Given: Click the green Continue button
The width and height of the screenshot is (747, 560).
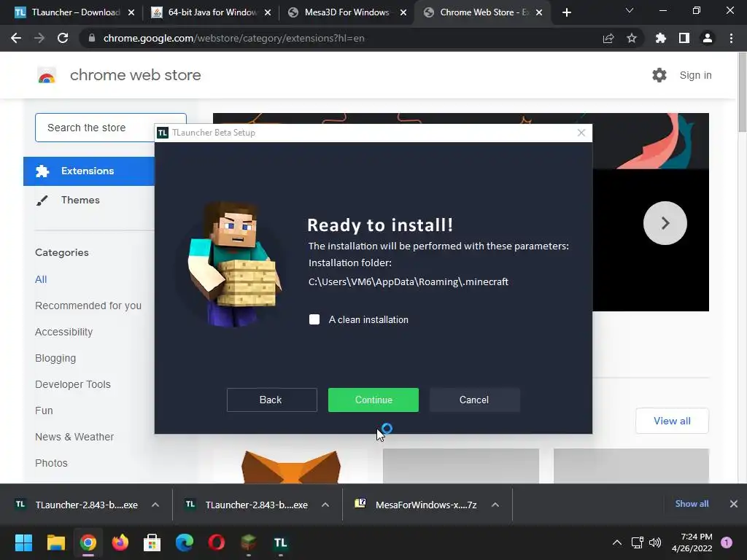Looking at the screenshot, I should 373,400.
